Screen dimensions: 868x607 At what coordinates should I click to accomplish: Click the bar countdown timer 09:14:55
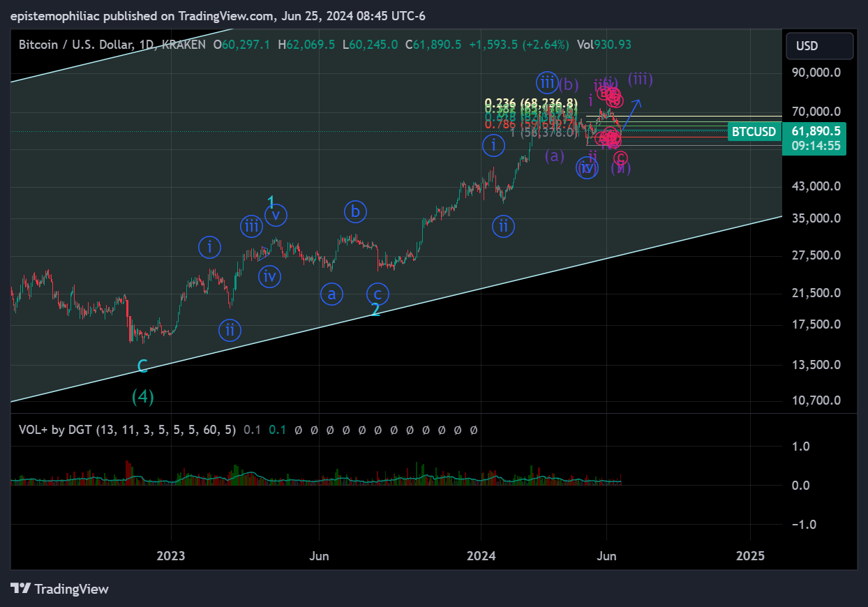pos(816,147)
